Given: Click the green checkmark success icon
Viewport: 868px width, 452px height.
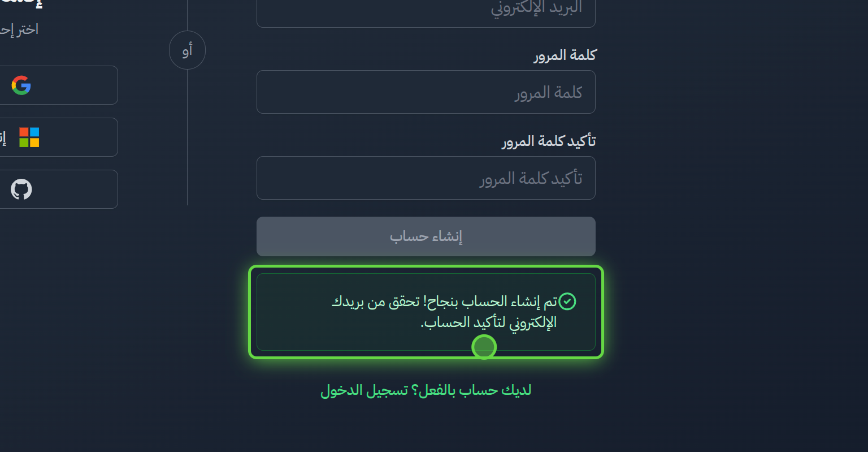Looking at the screenshot, I should (567, 302).
